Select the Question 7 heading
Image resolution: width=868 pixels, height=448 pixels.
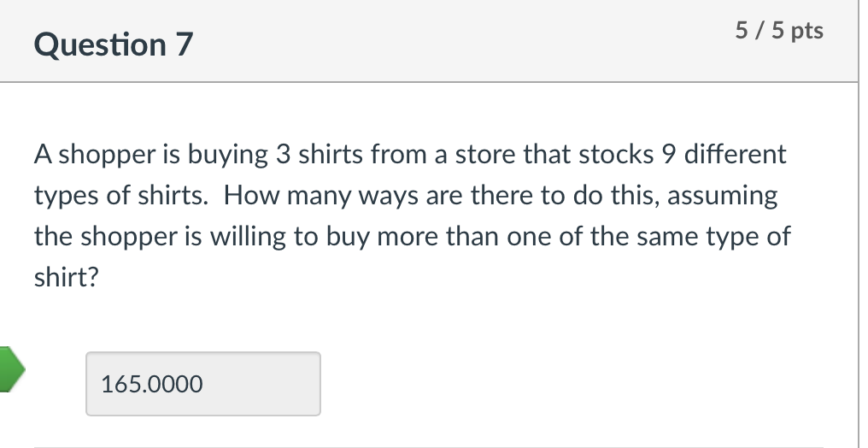pos(114,44)
